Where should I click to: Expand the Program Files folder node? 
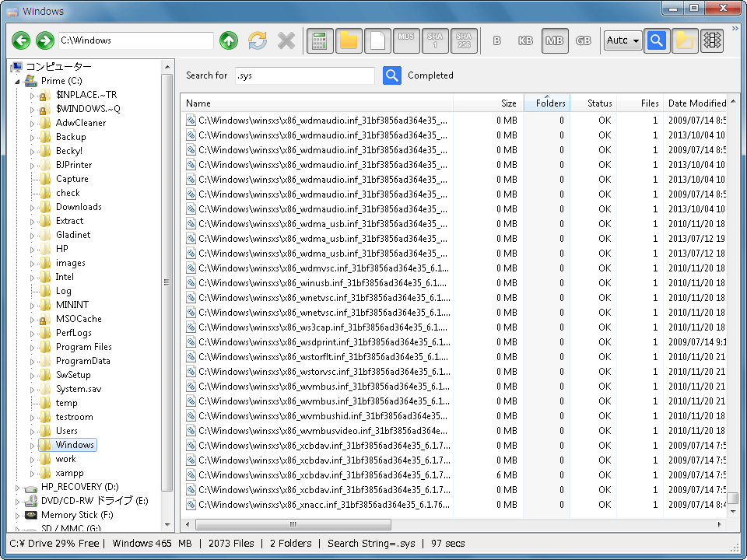33,348
